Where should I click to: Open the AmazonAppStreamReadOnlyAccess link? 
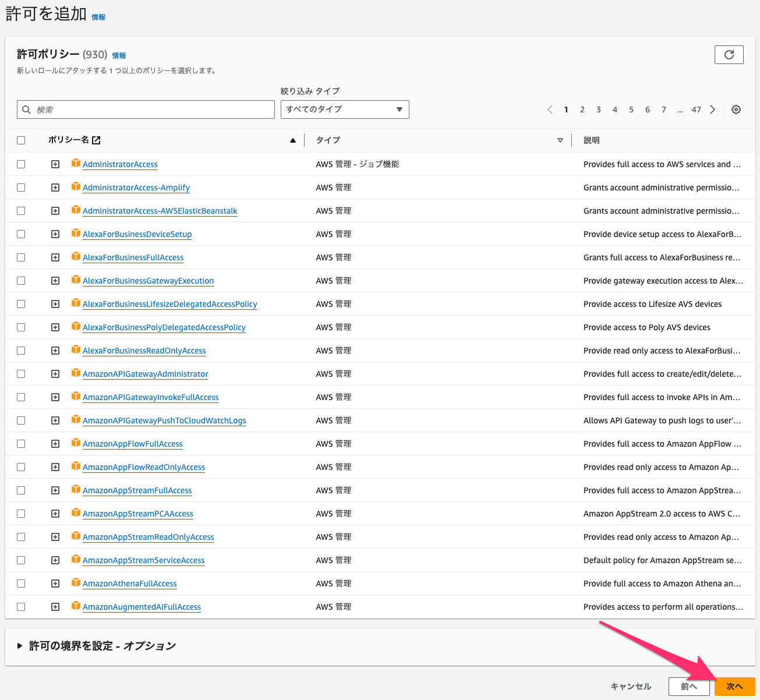149,537
